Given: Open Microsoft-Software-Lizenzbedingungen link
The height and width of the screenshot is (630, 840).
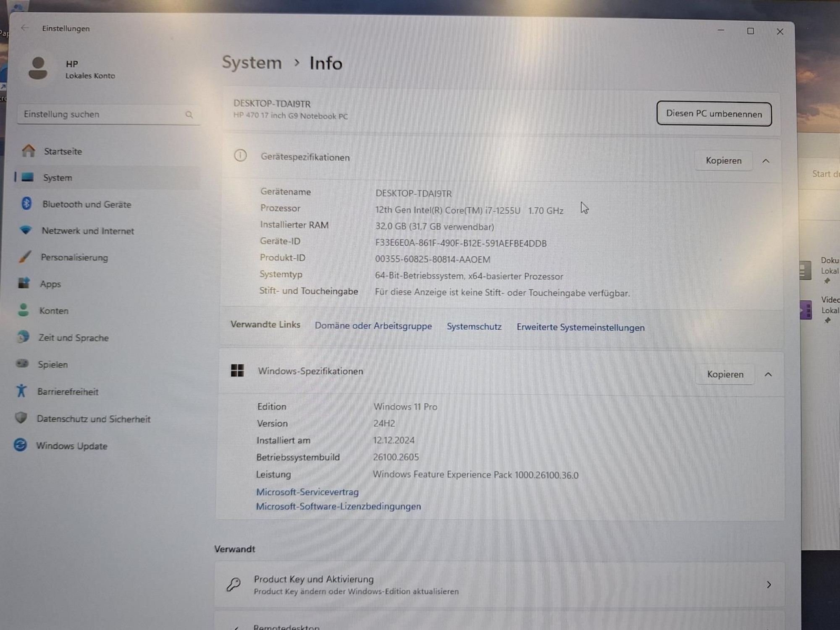Looking at the screenshot, I should point(339,507).
